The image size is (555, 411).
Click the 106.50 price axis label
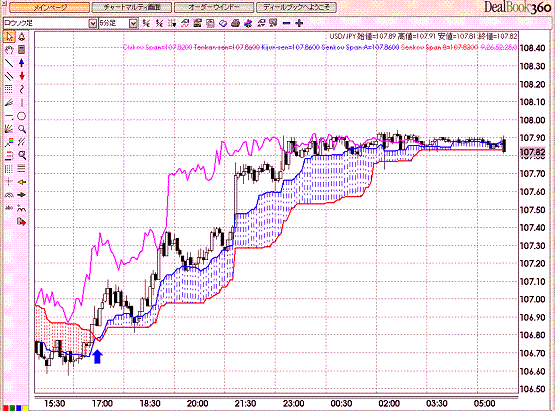[532, 389]
